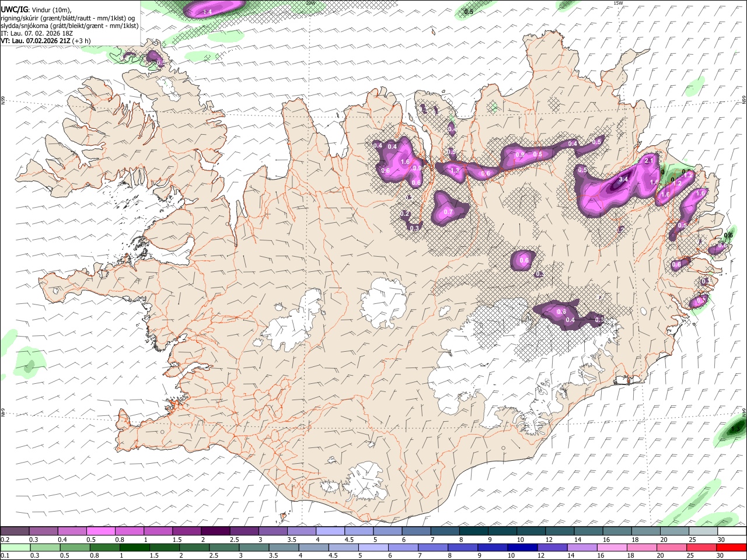This screenshot has height=560, width=747.
Task: Select the lilac swatch between 14 and 16
Action: tap(582, 547)
